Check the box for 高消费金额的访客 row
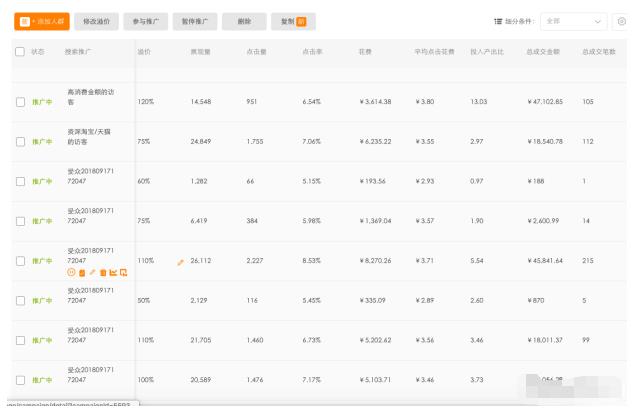This screenshot has height=411, width=636. pos(20,102)
